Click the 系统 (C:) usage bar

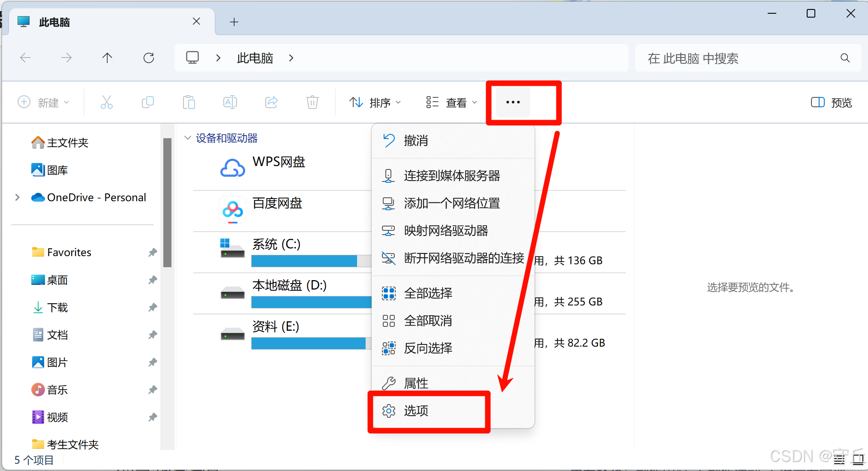pyautogui.click(x=304, y=261)
